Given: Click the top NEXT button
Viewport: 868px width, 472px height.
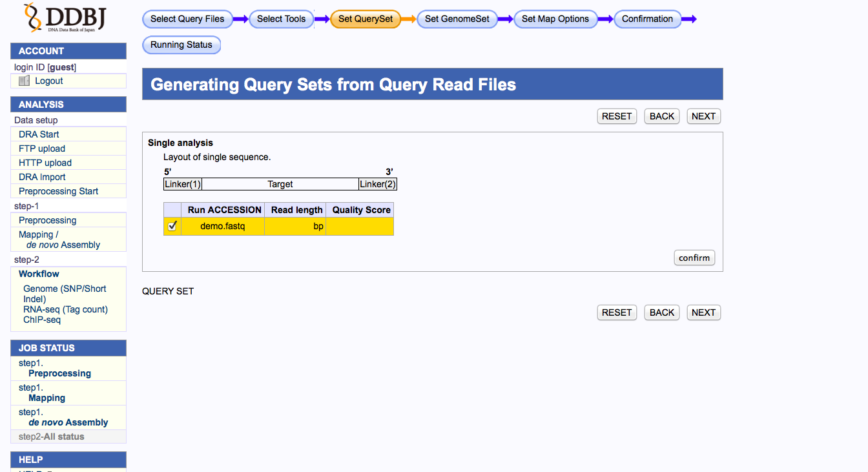Looking at the screenshot, I should [703, 116].
